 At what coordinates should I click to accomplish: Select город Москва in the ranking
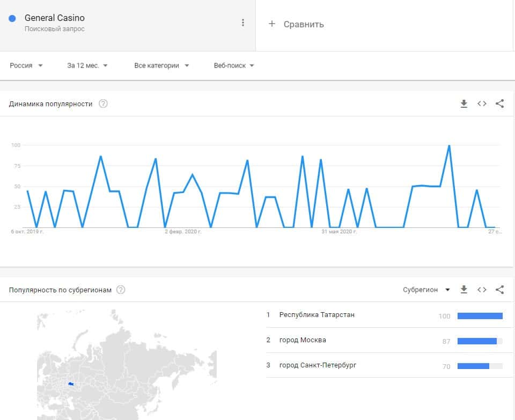click(303, 340)
